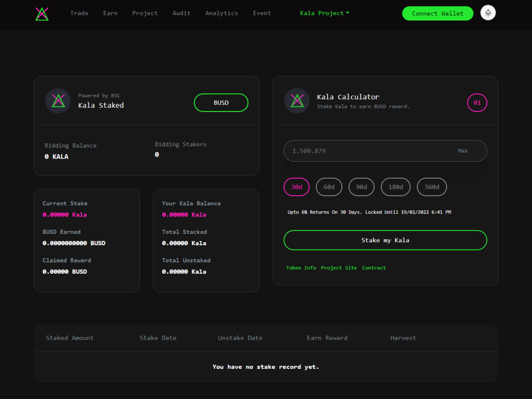The width and height of the screenshot is (532, 399).
Task: Choose the 90d lock duration
Action: pos(361,187)
